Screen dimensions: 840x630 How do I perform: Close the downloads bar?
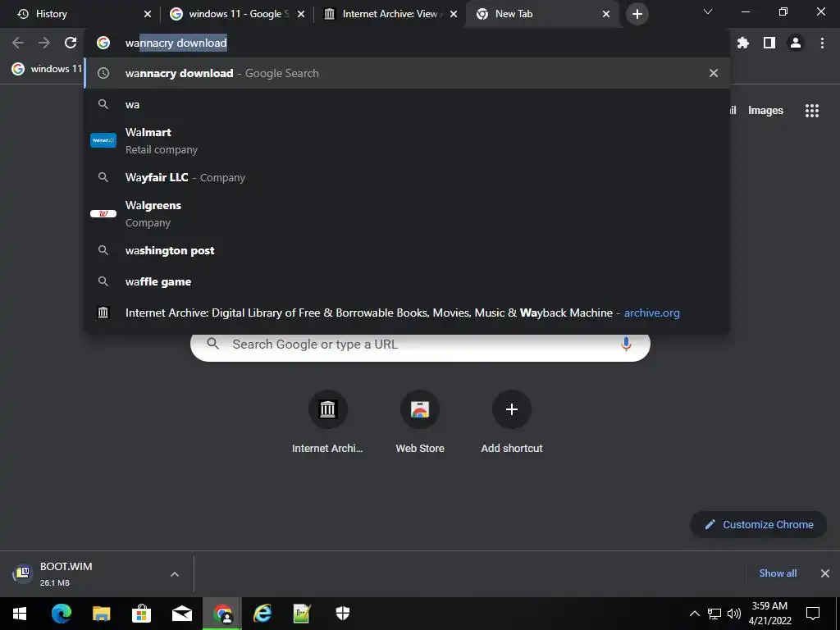(x=825, y=573)
